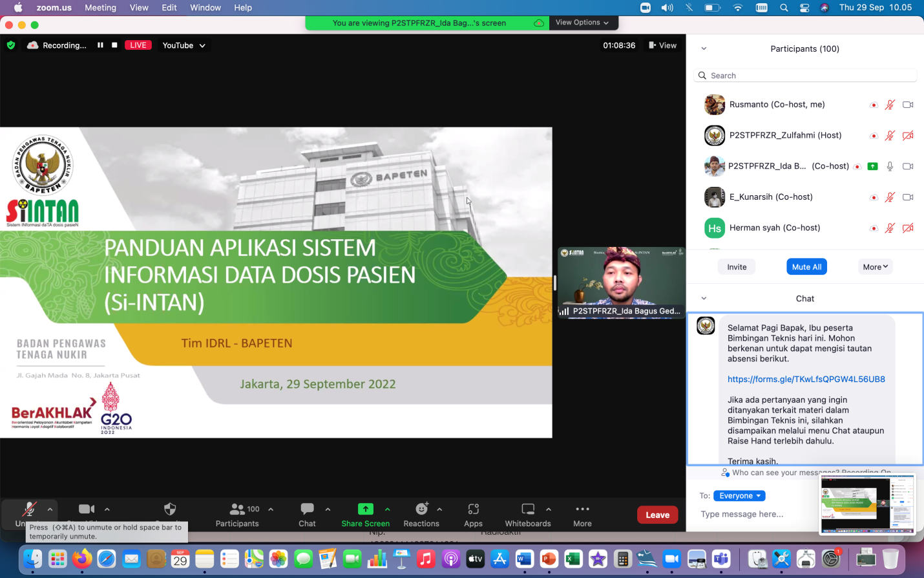This screenshot has width=924, height=578.
Task: Open Control Center in menu bar
Action: 804,8
